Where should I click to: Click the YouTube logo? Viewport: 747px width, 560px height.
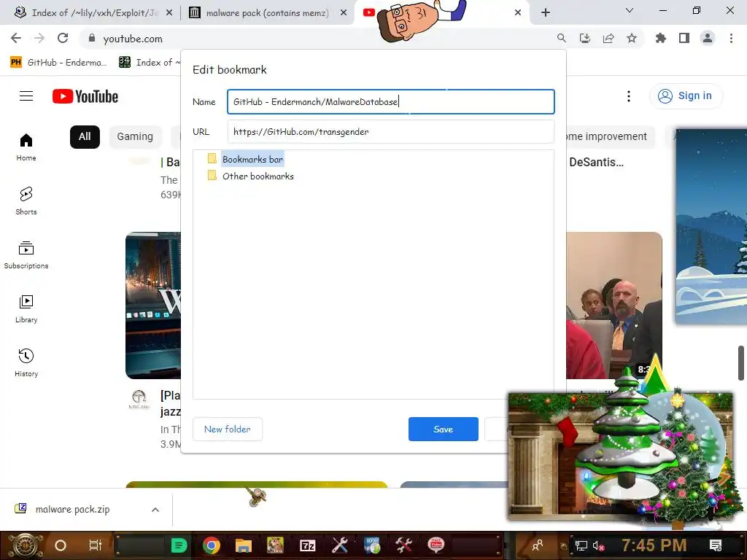click(x=85, y=97)
